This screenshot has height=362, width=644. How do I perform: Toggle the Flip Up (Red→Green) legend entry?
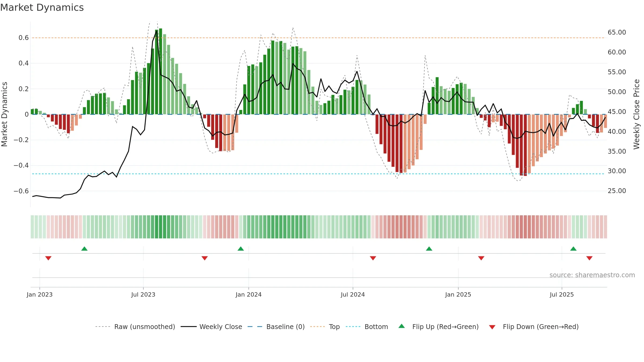(438, 327)
